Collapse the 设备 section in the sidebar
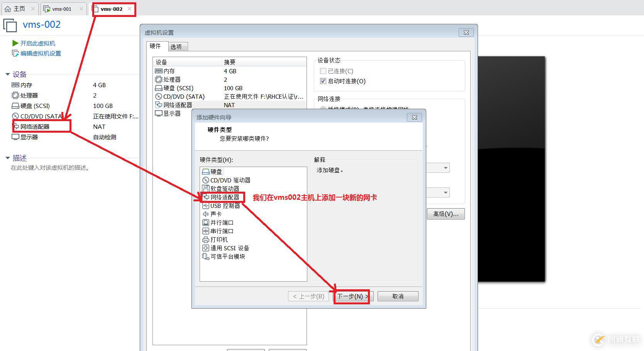Viewport: 644px width, 351px height. coord(7,74)
